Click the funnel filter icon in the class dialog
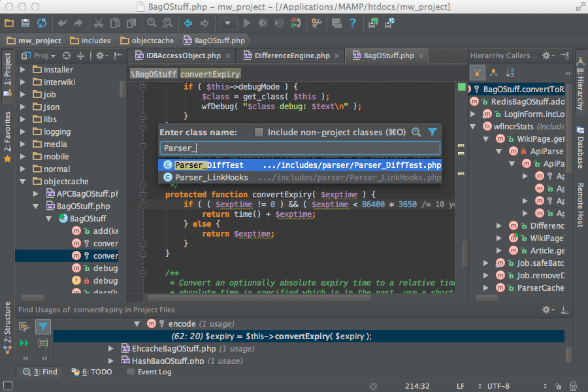Viewport: 588px width, 392px height. 433,131
